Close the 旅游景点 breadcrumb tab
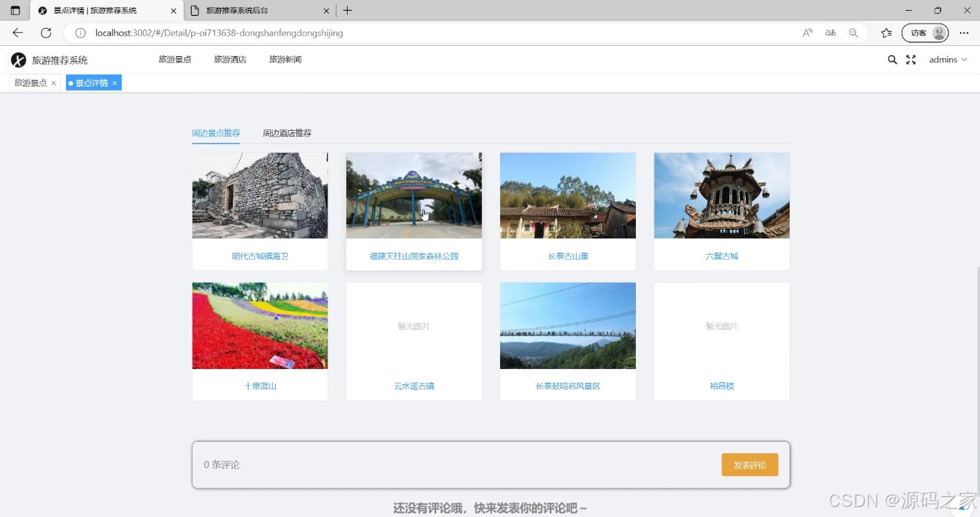 tap(52, 83)
